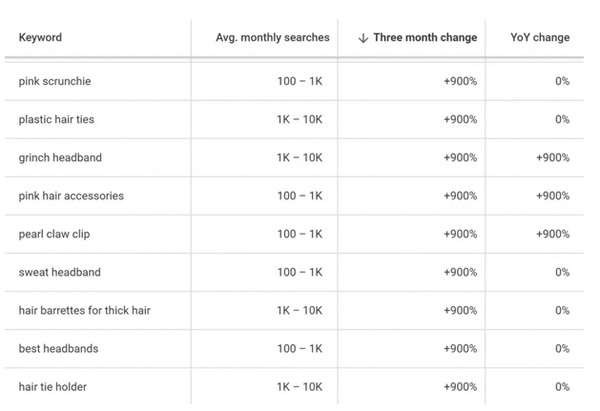Screen dimensions: 600x411
Task: Click the Three month change column header
Action: pyautogui.click(x=425, y=38)
